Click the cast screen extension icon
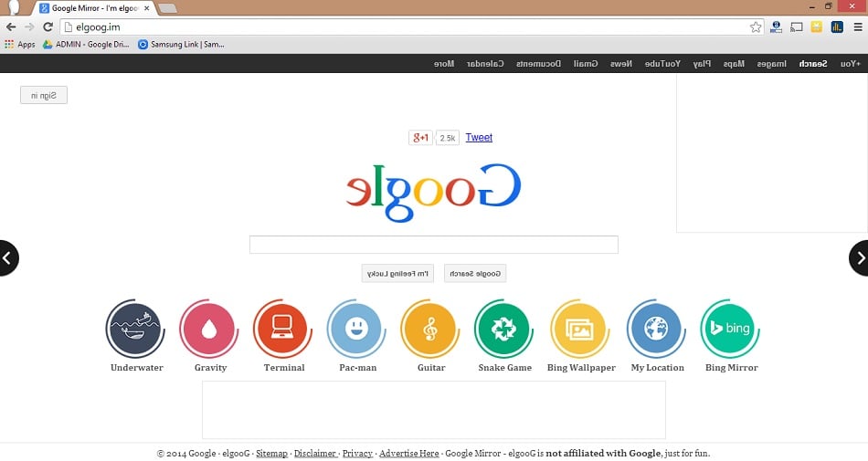868x461 pixels. pyautogui.click(x=796, y=26)
